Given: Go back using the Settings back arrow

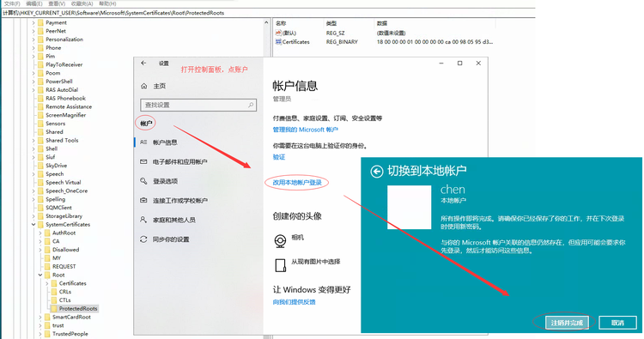Looking at the screenshot, I should click(143, 63).
